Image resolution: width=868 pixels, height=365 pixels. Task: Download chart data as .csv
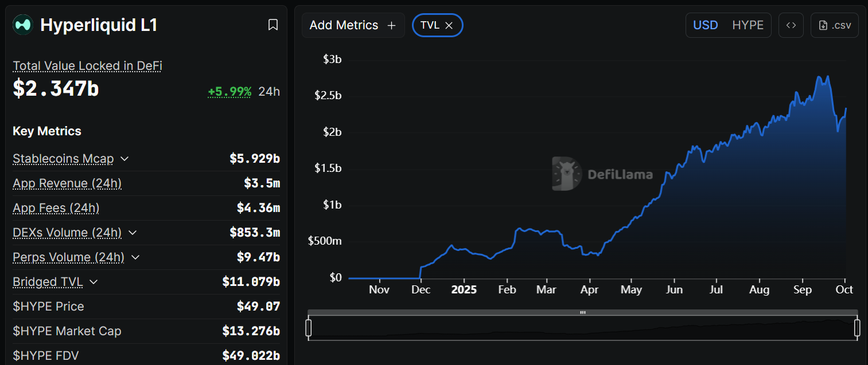pos(835,25)
